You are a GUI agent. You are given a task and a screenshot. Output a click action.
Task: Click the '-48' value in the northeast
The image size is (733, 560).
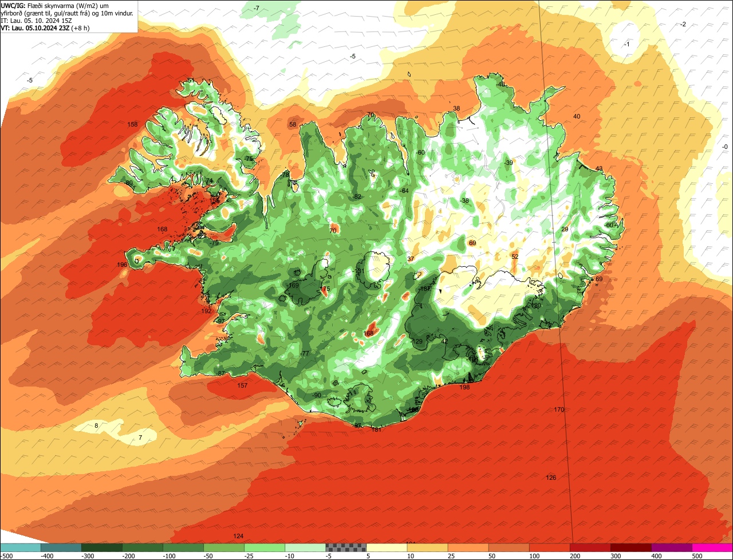pyautogui.click(x=501, y=84)
